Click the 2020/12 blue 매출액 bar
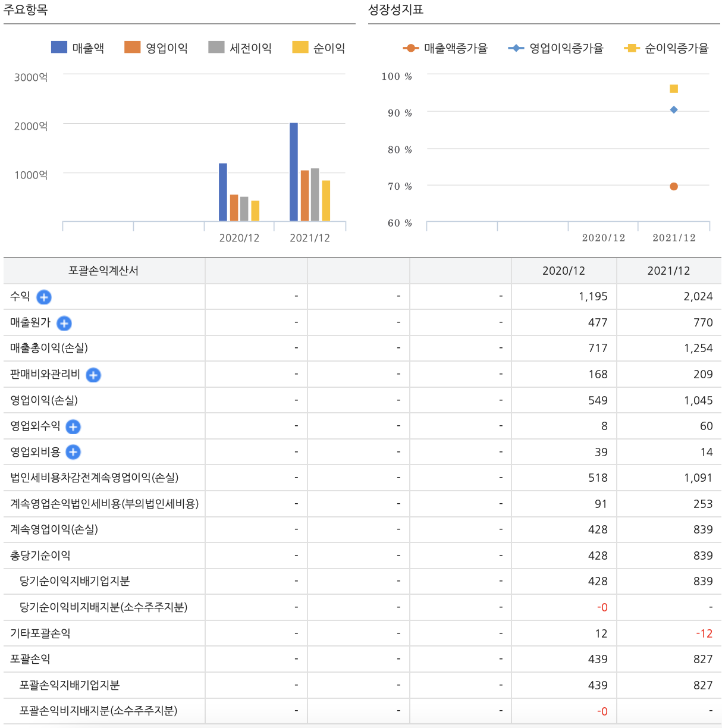The width and height of the screenshot is (722, 728). click(223, 192)
